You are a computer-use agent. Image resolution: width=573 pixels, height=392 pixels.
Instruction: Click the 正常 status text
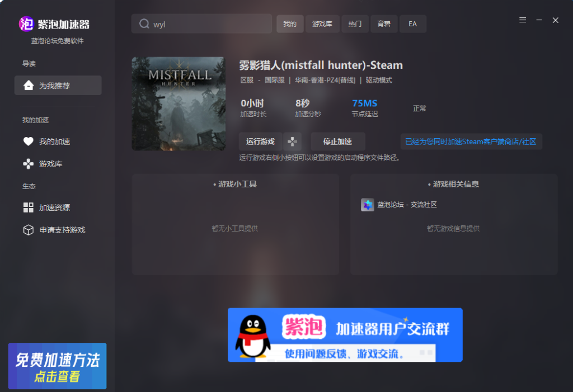[420, 108]
